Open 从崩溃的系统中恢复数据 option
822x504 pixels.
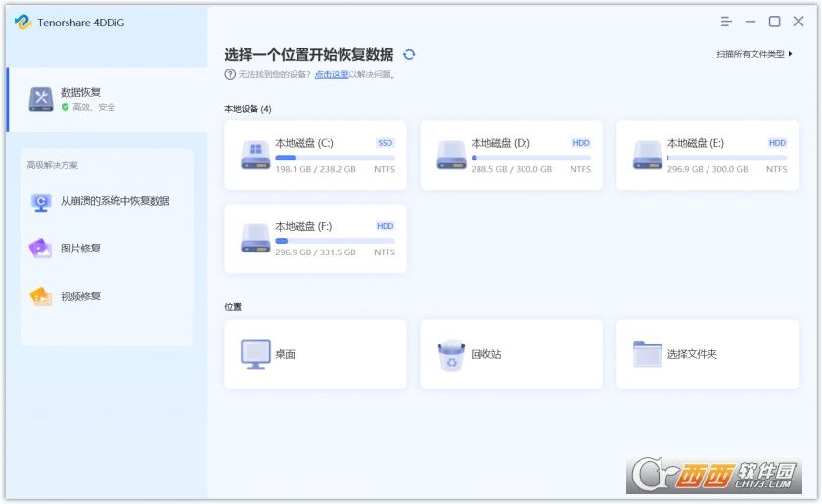click(107, 201)
